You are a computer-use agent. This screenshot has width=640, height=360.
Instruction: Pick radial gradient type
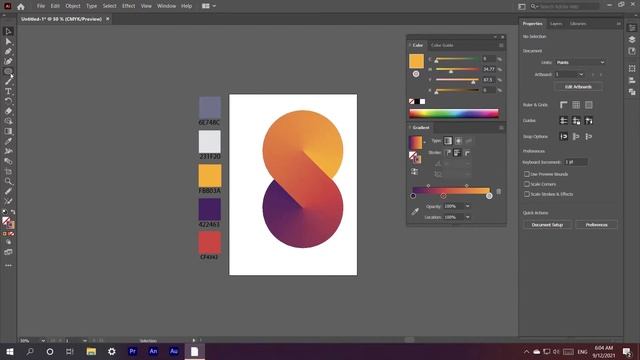[x=458, y=141]
